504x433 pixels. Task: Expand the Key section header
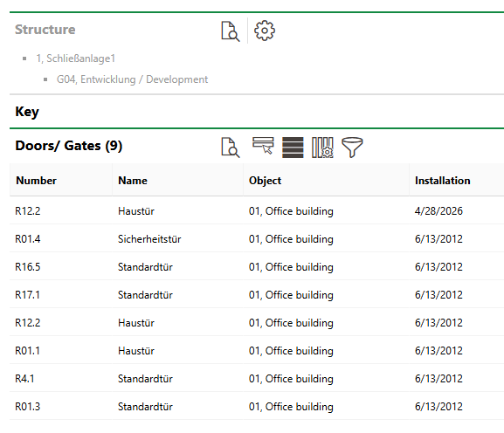tap(257, 112)
